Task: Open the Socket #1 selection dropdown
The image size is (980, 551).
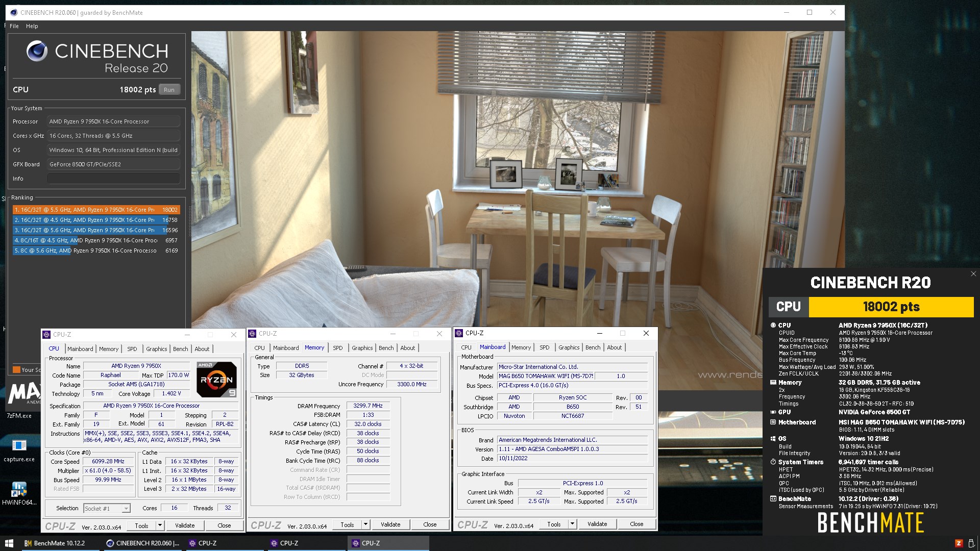Action: pyautogui.click(x=107, y=508)
